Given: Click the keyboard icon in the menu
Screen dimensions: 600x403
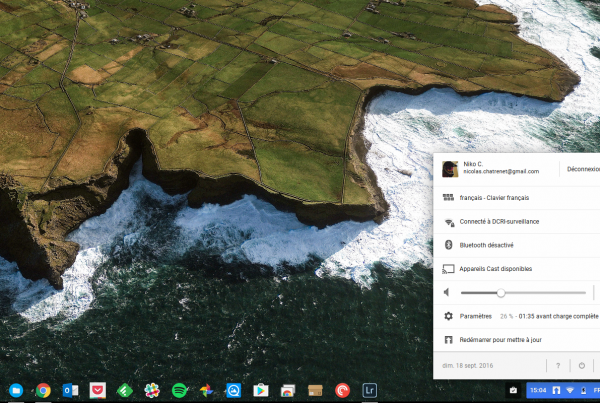Looking at the screenshot, I should tap(448, 197).
